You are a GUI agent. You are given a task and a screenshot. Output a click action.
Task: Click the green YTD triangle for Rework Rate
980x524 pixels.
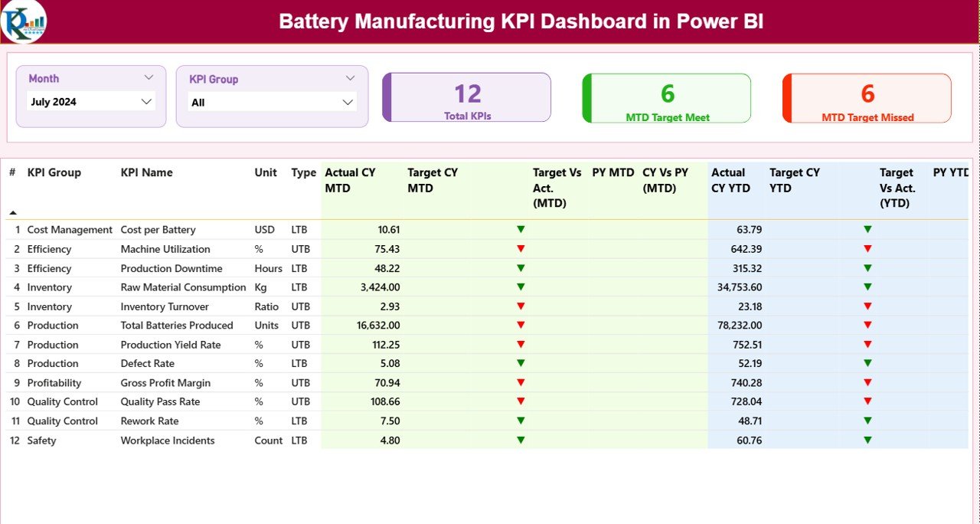[867, 421]
